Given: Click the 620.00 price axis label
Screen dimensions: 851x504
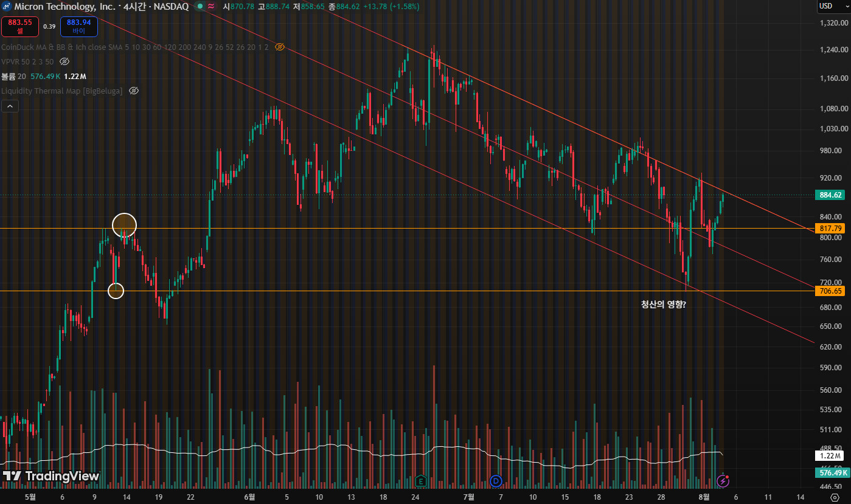Looking at the screenshot, I should [x=831, y=347].
